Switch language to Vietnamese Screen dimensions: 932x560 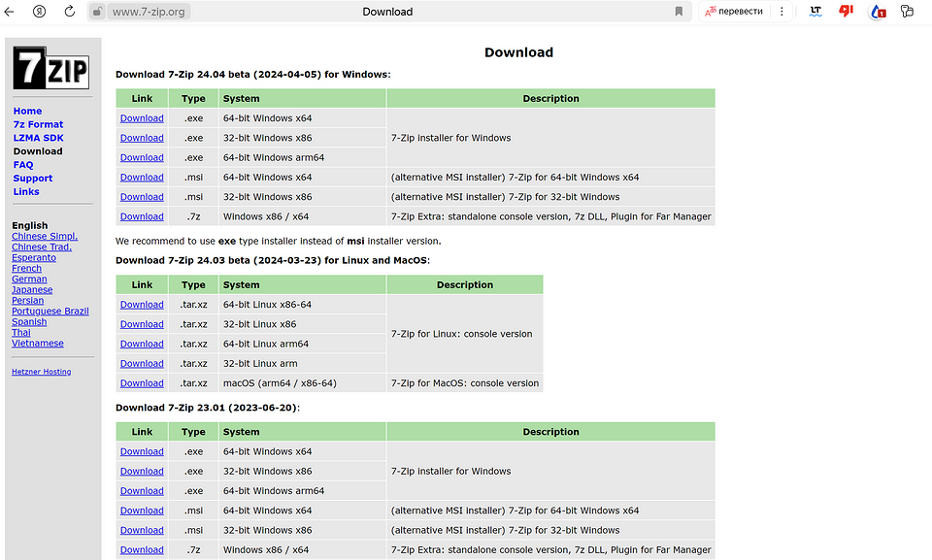pyautogui.click(x=38, y=343)
